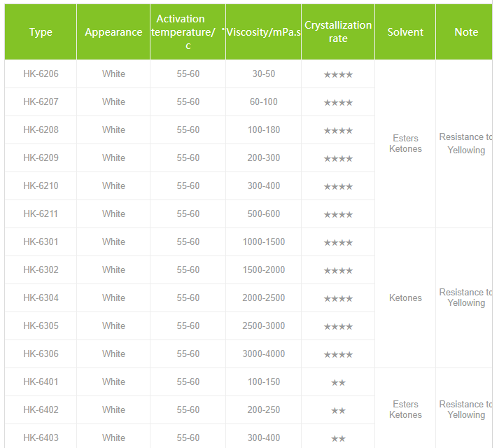
Task: Click the Type column header
Action: click(x=41, y=32)
